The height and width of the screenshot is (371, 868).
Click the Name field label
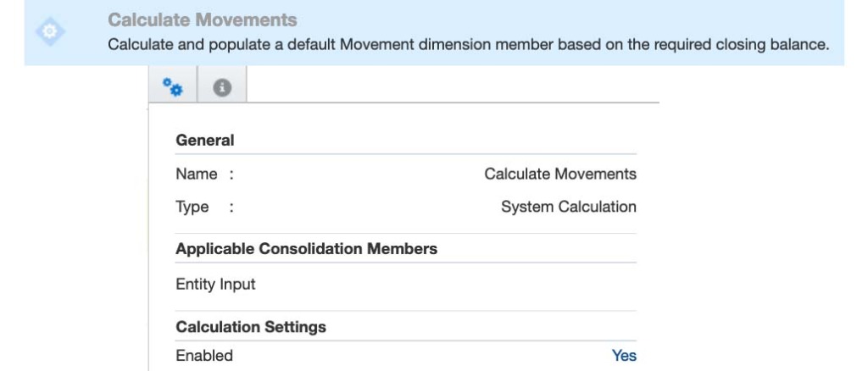(197, 174)
